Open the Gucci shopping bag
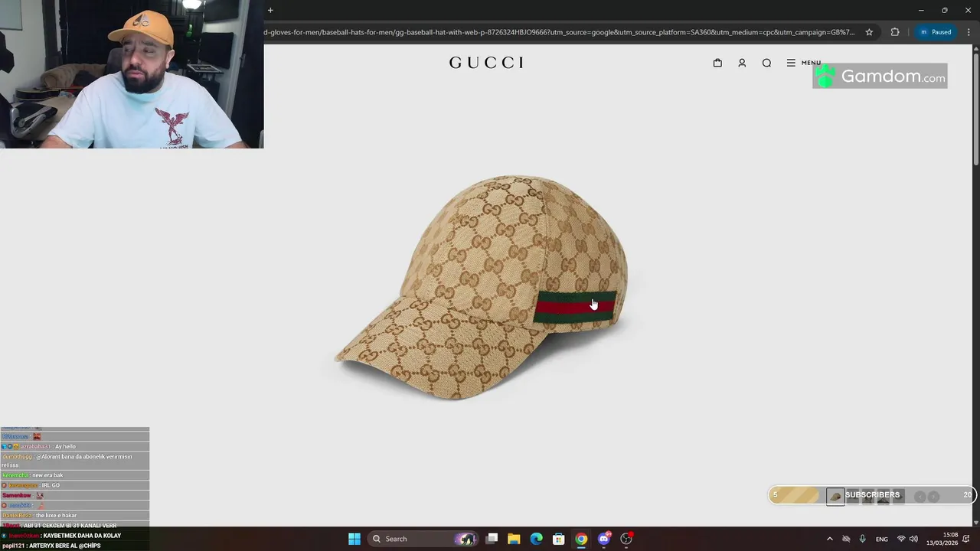The image size is (980, 551). tap(717, 63)
